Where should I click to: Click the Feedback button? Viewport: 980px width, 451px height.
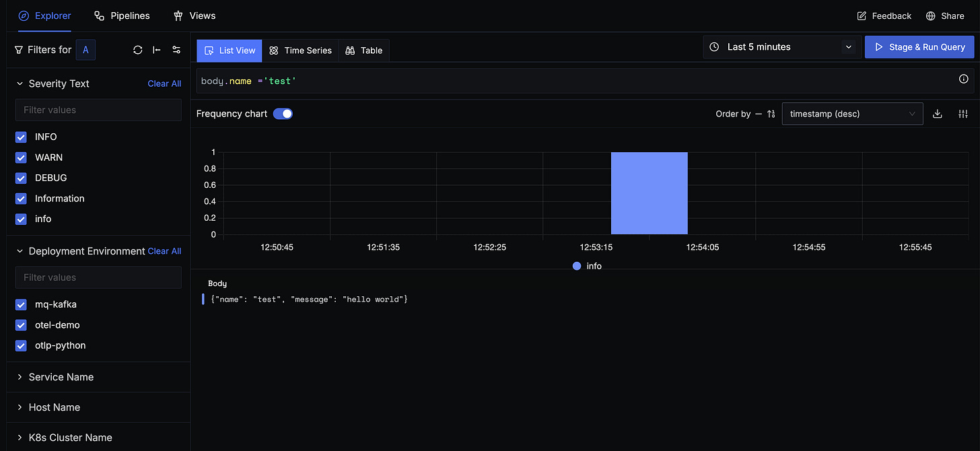pyautogui.click(x=884, y=15)
